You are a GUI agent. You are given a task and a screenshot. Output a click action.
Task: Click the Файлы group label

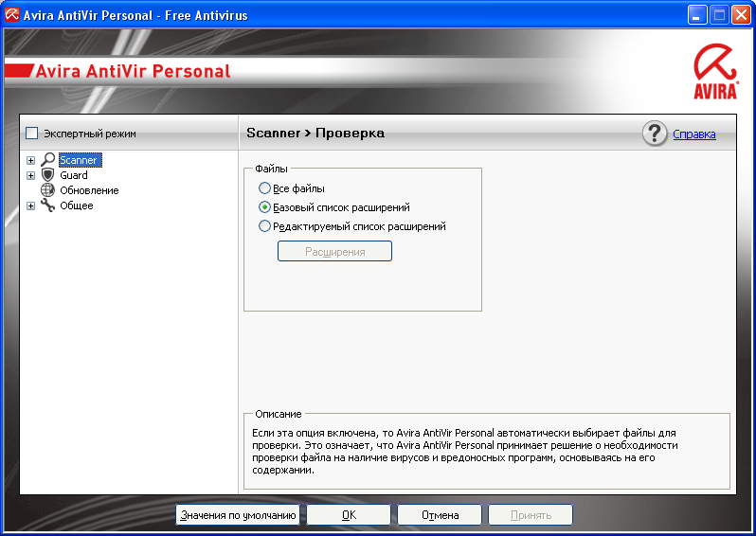tap(271, 169)
